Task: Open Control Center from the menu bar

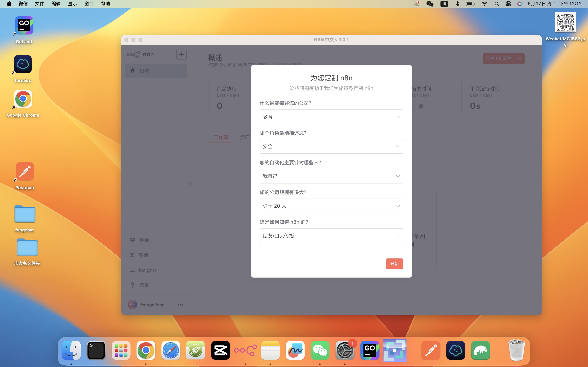Action: coord(508,4)
